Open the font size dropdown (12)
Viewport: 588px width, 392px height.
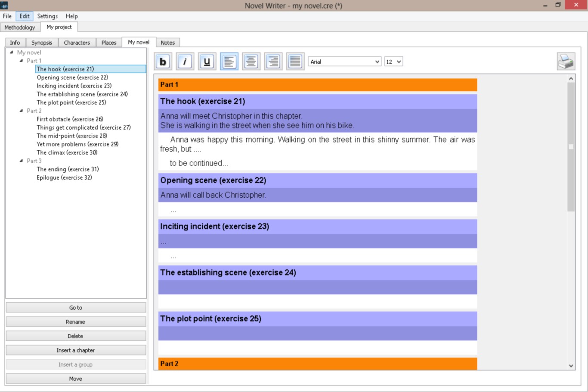tap(393, 62)
